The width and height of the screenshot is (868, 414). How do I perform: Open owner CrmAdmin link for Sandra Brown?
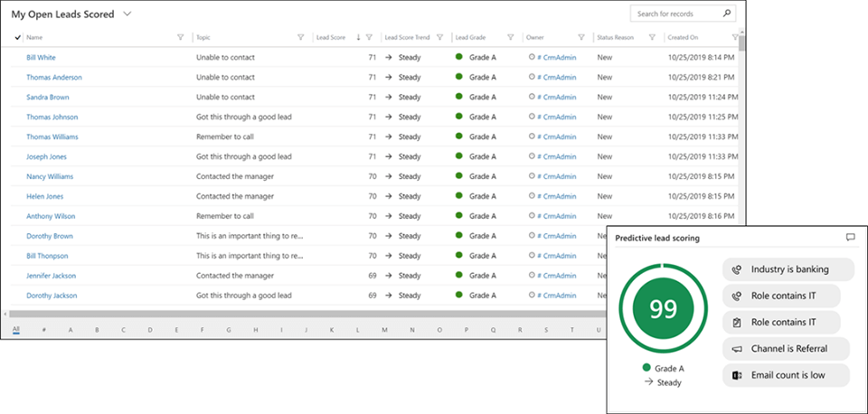556,98
